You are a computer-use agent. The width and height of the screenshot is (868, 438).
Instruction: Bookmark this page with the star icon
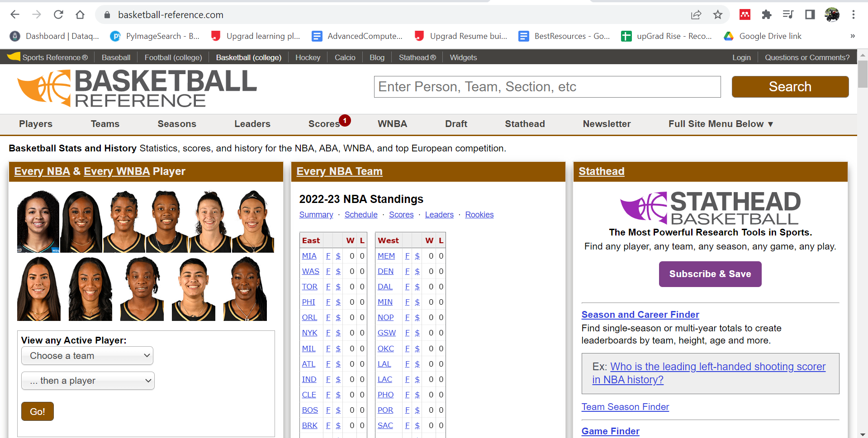pos(717,14)
